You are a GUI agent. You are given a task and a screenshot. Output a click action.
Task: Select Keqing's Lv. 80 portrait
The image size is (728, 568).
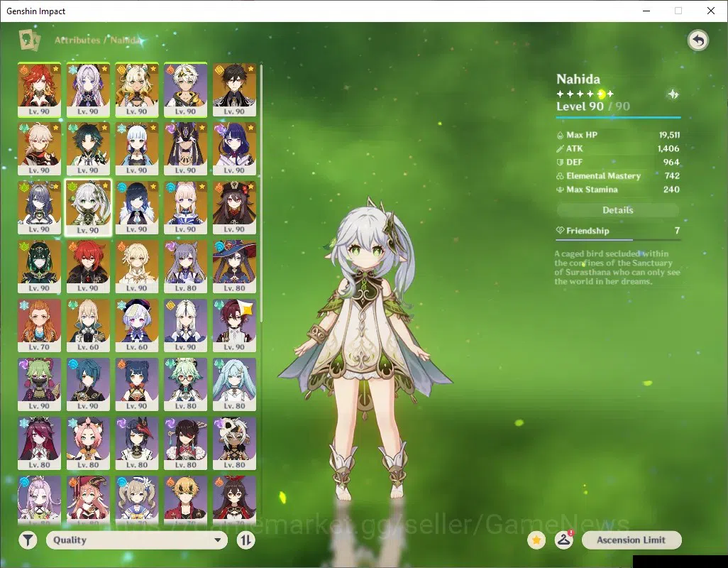click(186, 266)
